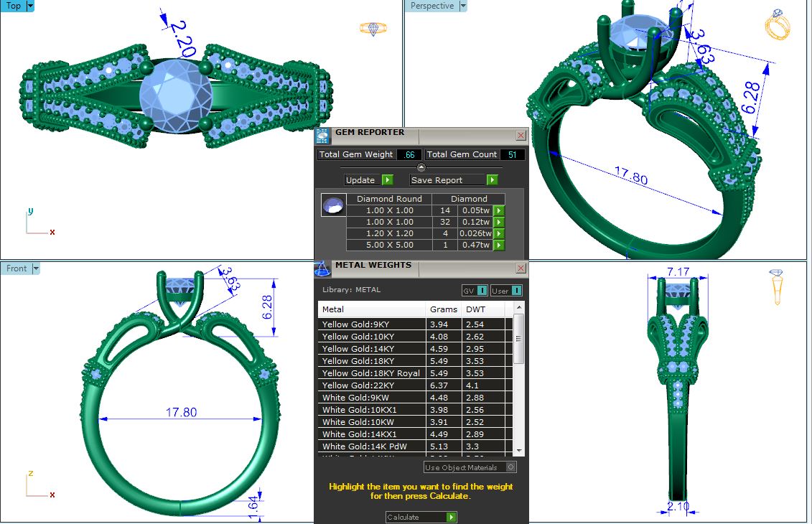Image resolution: width=812 pixels, height=524 pixels.
Task: Open the Perspective viewport dropdown arrow
Action: tap(462, 6)
